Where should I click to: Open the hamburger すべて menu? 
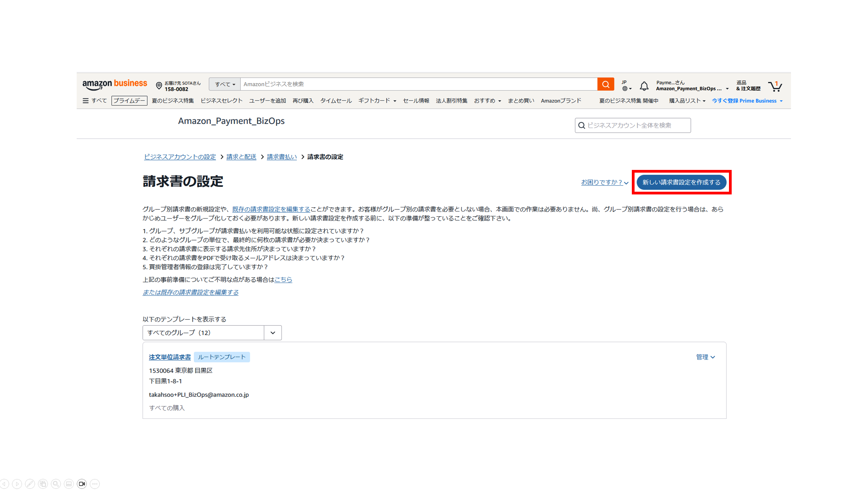coord(95,101)
